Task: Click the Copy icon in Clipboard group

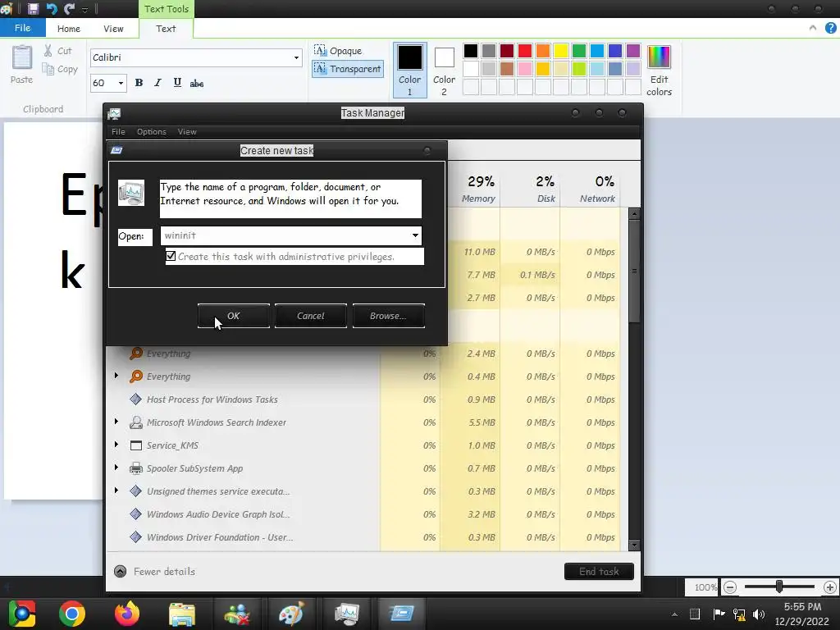Action: coord(48,69)
